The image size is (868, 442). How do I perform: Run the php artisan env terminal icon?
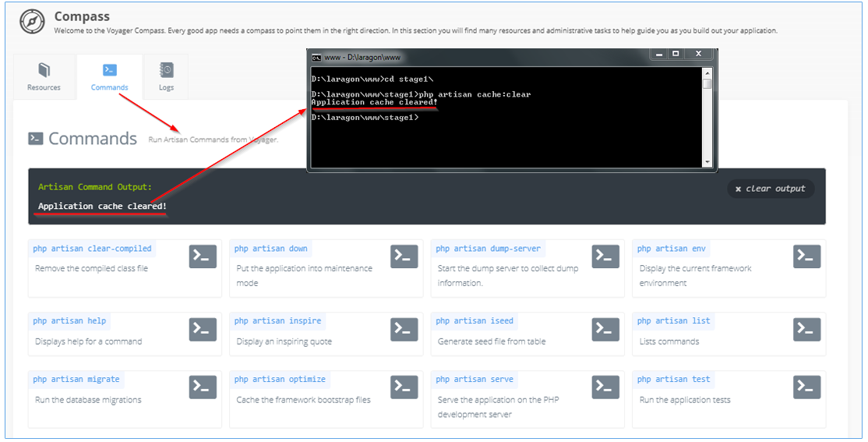(x=806, y=256)
